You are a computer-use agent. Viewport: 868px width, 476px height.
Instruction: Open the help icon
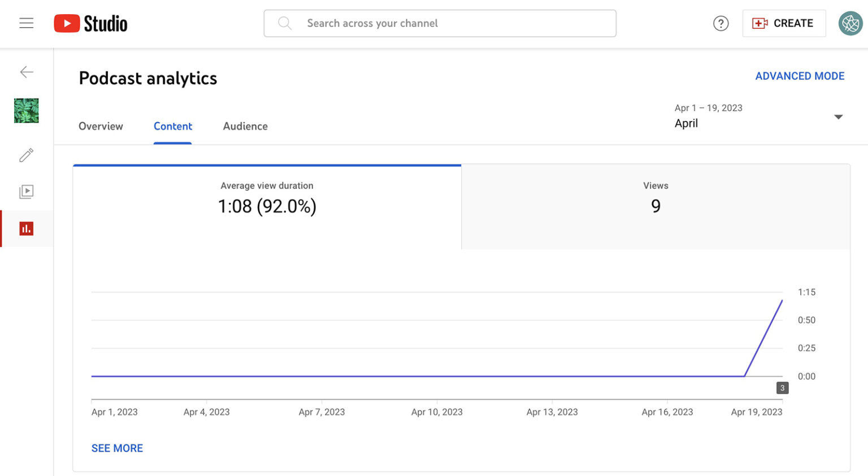(x=721, y=23)
